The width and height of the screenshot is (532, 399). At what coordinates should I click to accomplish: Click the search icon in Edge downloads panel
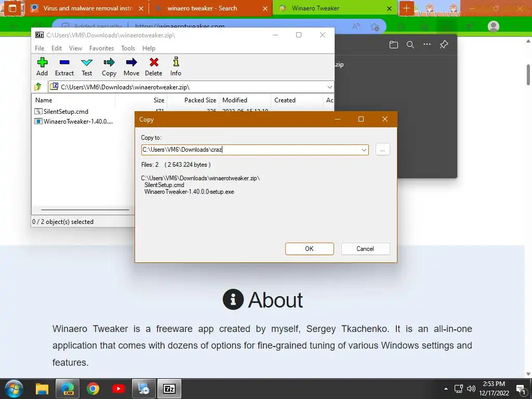(x=410, y=45)
